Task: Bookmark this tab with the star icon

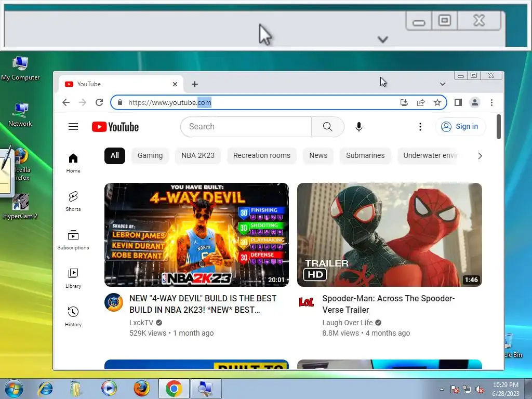Action: pos(437,102)
